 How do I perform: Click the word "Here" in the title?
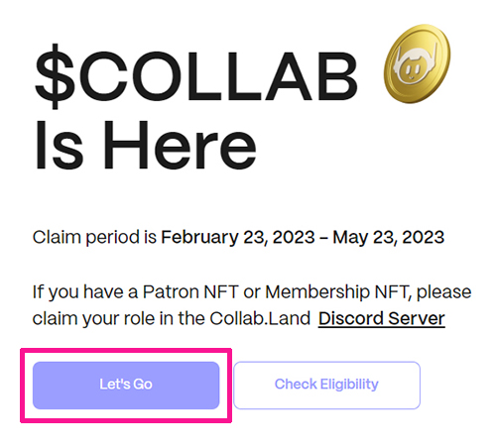pyautogui.click(x=180, y=146)
